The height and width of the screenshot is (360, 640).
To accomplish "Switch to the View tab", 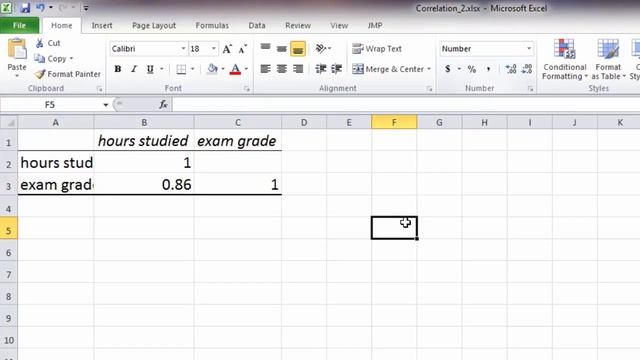I will [x=339, y=25].
